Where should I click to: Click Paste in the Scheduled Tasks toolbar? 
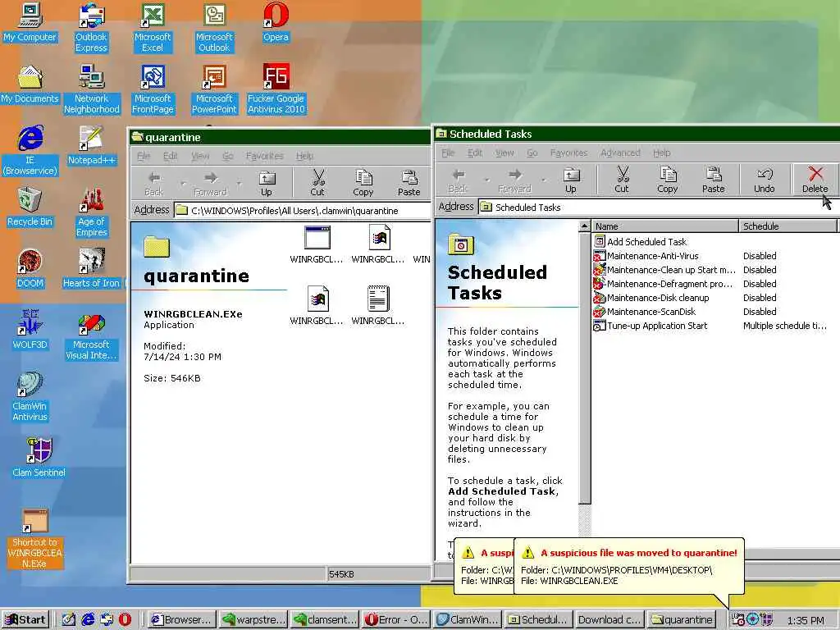713,180
